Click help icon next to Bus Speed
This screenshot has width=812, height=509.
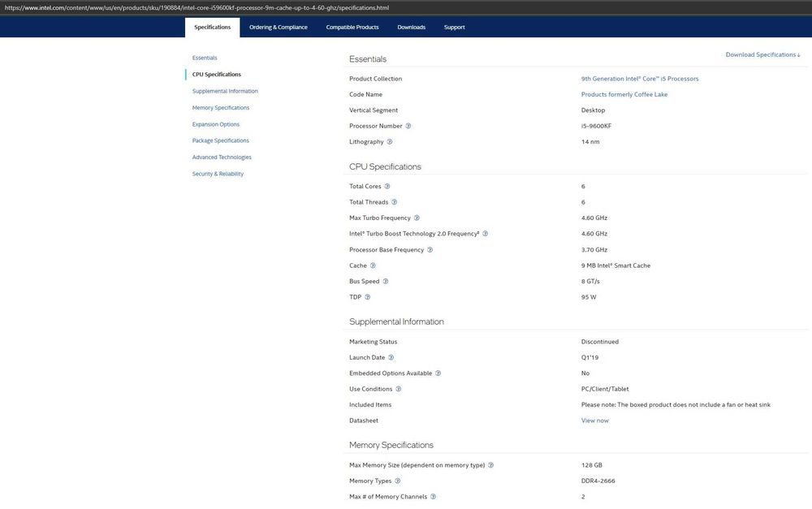(x=385, y=281)
